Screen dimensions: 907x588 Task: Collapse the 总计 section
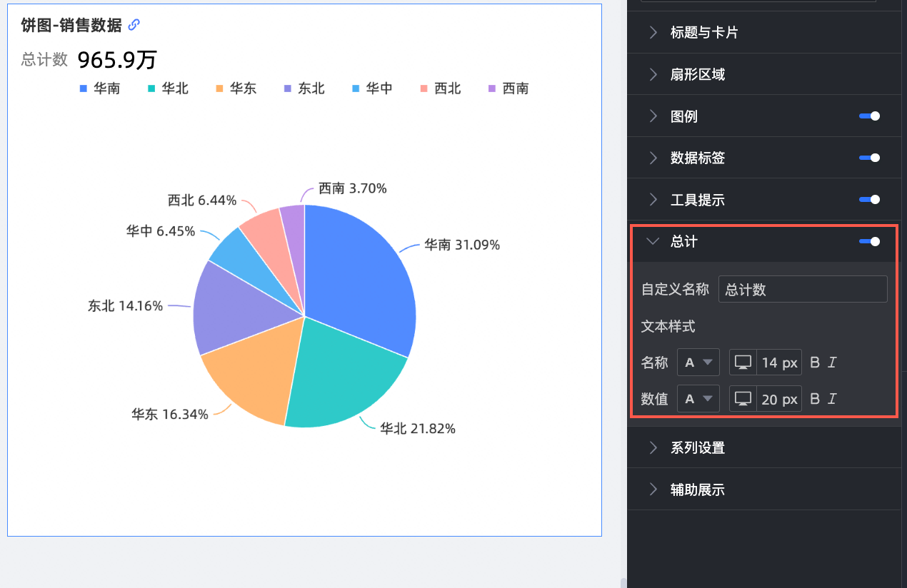[x=653, y=242]
